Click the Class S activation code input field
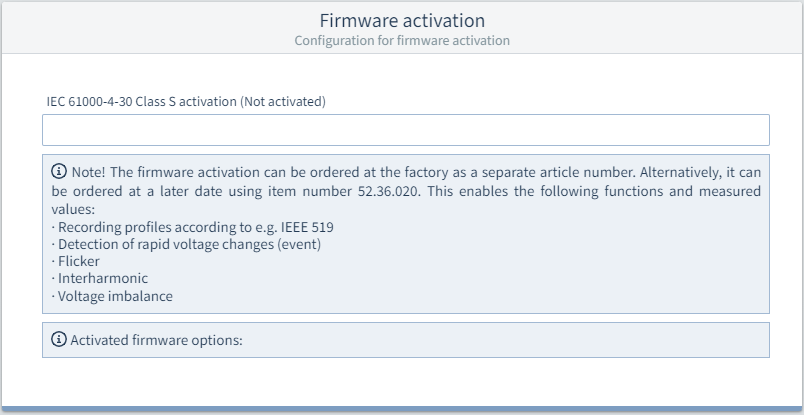 (x=406, y=130)
